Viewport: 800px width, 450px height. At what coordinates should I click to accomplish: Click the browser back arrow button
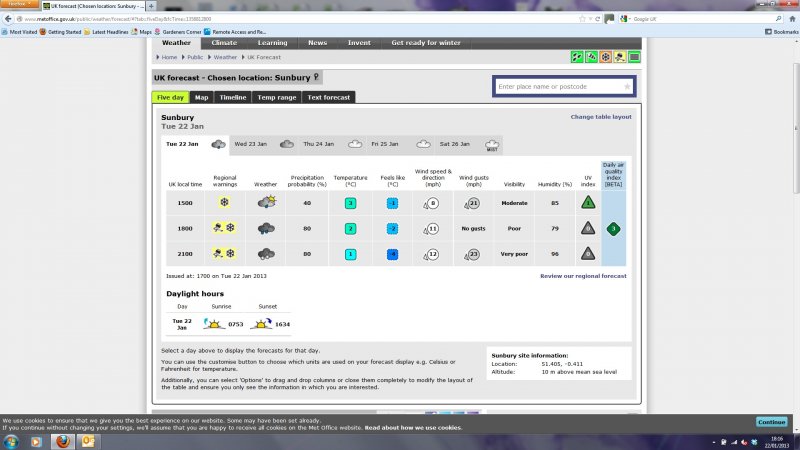click(8, 19)
